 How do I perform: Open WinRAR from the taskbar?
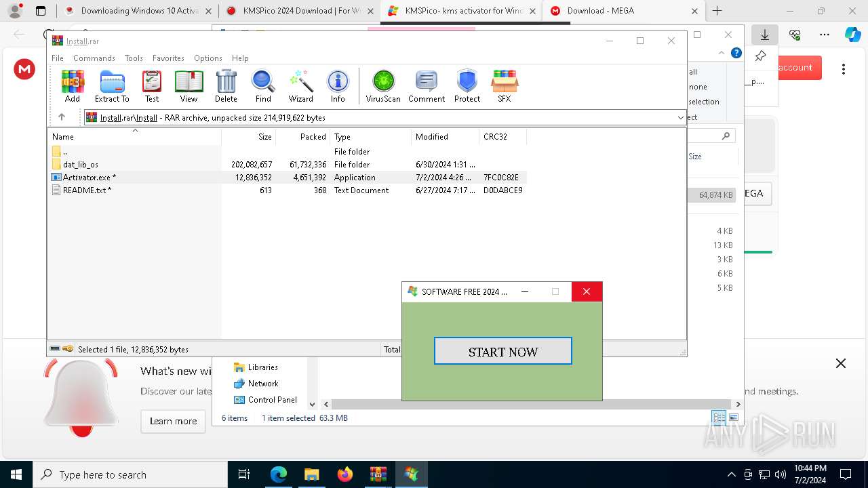coord(378,474)
